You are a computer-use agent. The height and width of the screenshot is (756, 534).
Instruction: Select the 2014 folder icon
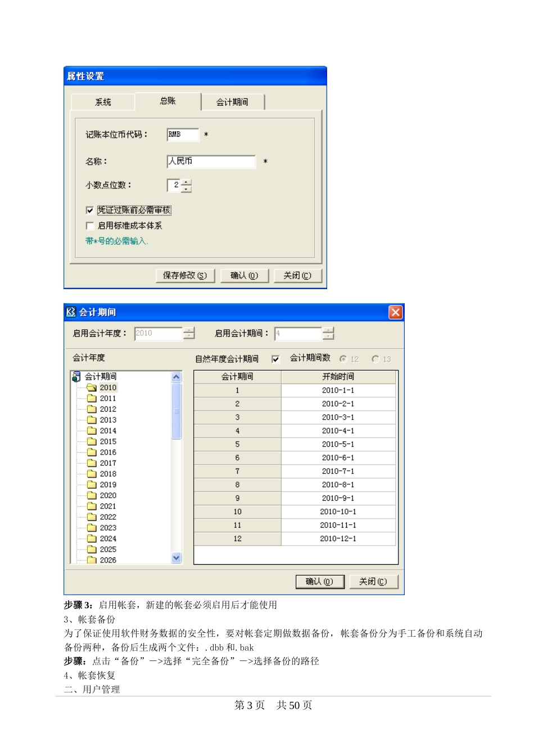tap(92, 431)
